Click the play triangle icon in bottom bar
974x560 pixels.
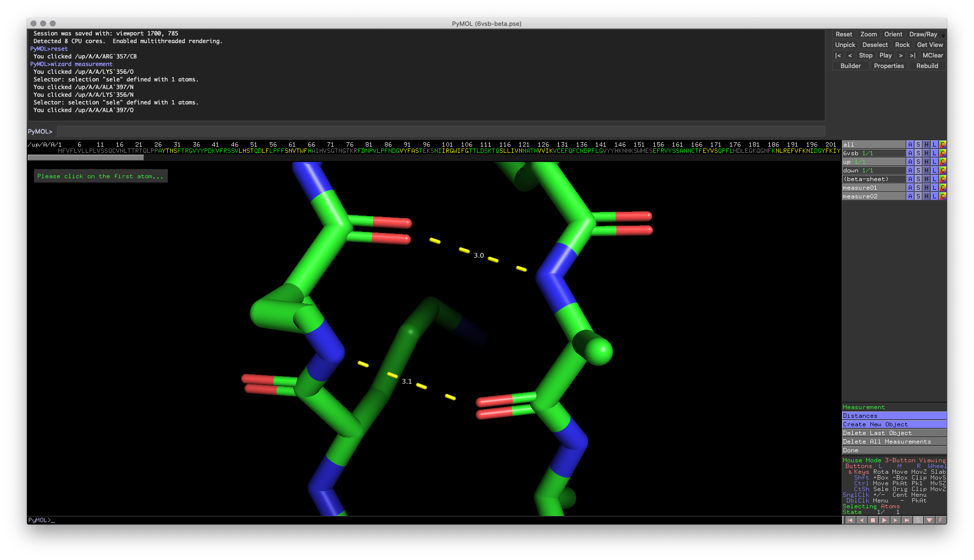(884, 520)
